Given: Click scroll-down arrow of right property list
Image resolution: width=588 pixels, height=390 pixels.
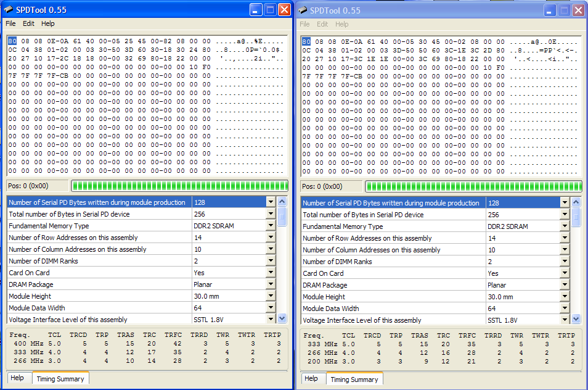Looking at the screenshot, I should point(576,319).
